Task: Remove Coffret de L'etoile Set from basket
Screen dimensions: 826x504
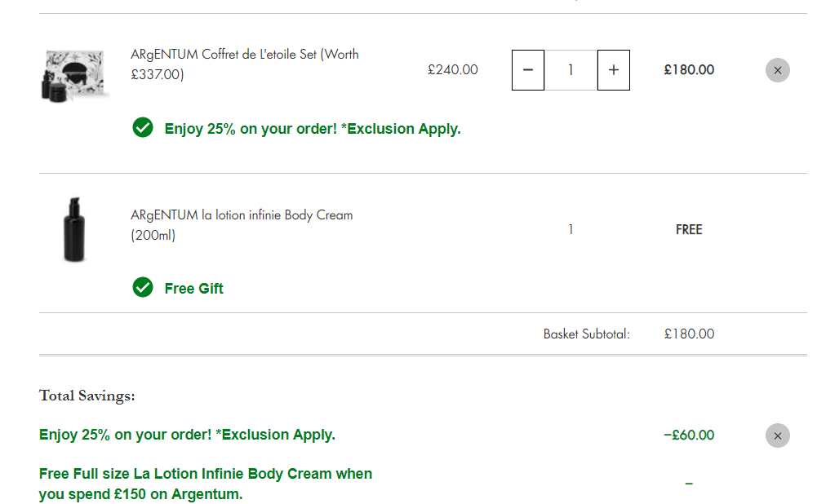Action: [x=778, y=70]
